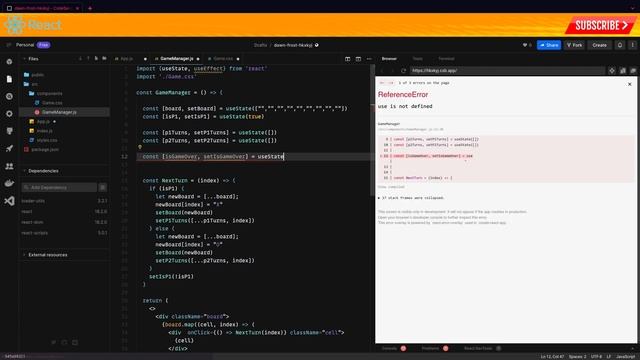Viewport: 640px width, 360px height.
Task: Open the preview in a new window
Action: coord(633,71)
